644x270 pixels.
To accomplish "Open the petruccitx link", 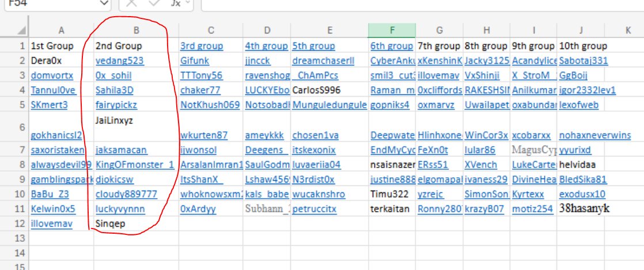I will pyautogui.click(x=314, y=209).
